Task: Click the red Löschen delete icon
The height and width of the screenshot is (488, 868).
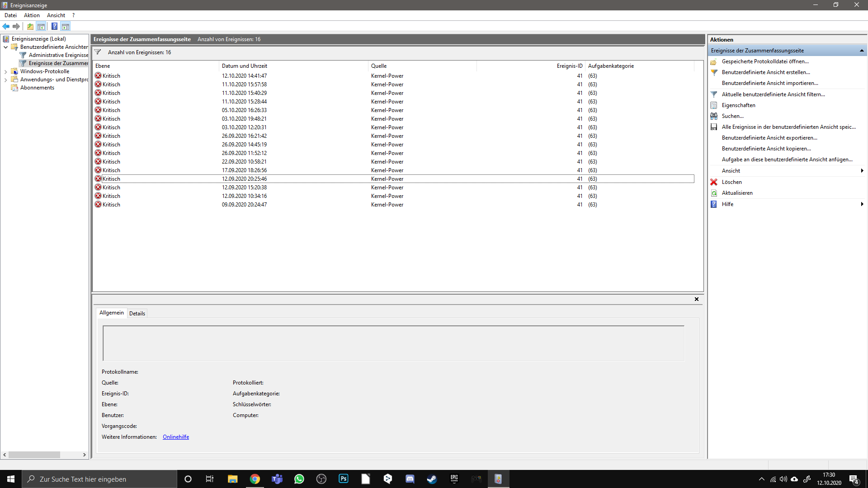Action: (x=714, y=182)
